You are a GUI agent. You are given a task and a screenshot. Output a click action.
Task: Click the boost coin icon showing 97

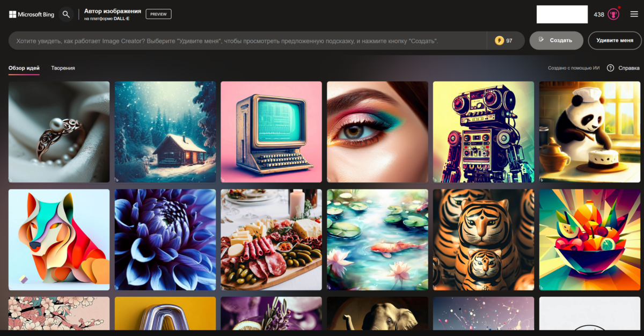click(500, 41)
